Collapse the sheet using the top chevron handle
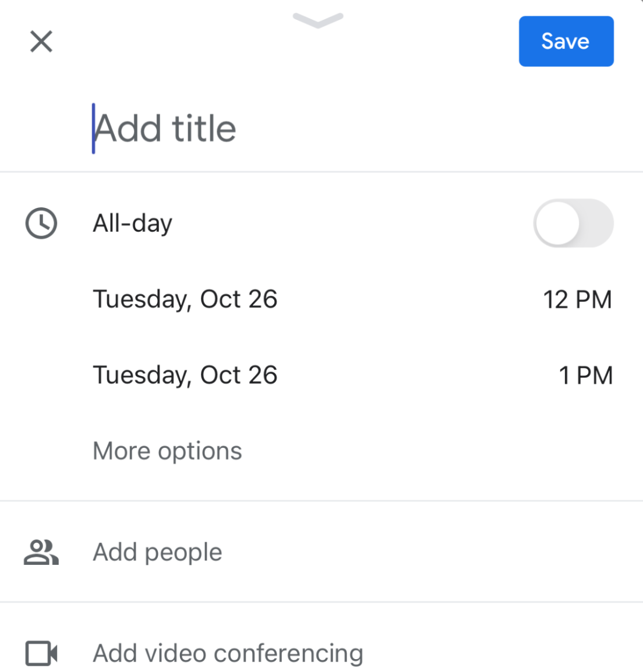 318,21
